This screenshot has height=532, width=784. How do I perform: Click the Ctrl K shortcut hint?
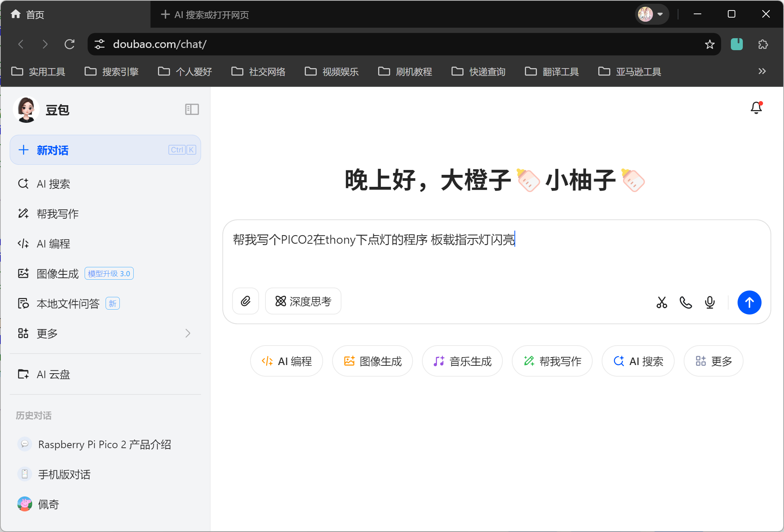tap(182, 150)
